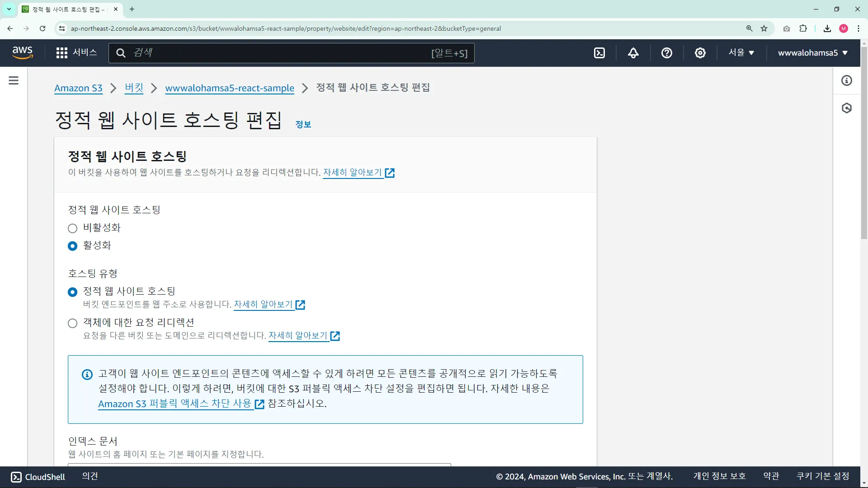Screen dimensions: 868x488
Task: Open the info panel icon on the right
Action: click(847, 80)
